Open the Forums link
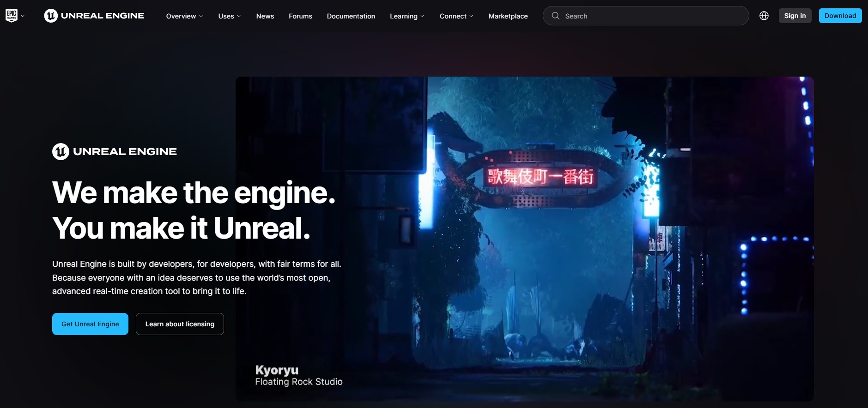 click(x=300, y=16)
